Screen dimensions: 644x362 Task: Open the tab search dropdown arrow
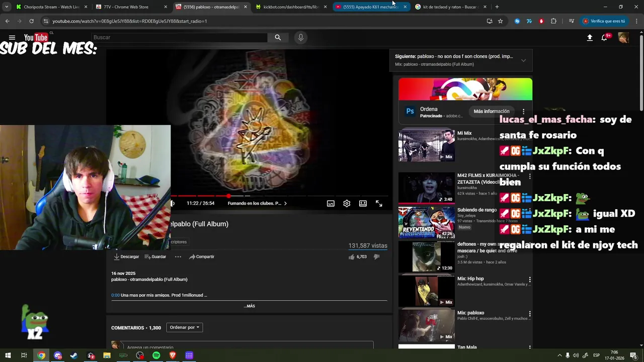[7, 7]
